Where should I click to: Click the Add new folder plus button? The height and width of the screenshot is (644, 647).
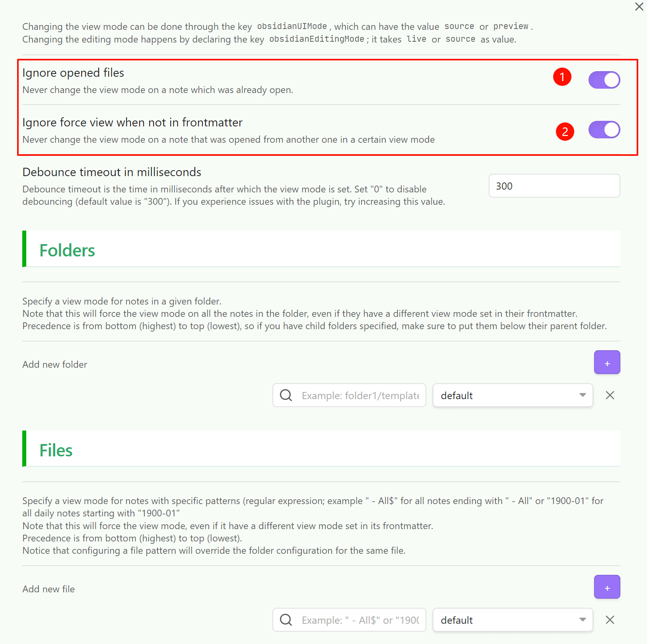tap(607, 362)
